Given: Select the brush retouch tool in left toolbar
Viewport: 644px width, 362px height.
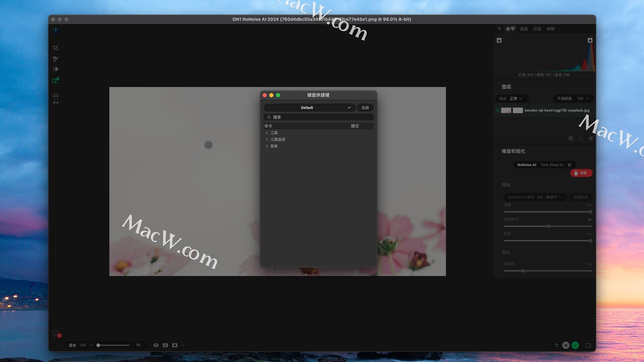Looking at the screenshot, I should pyautogui.click(x=56, y=59).
